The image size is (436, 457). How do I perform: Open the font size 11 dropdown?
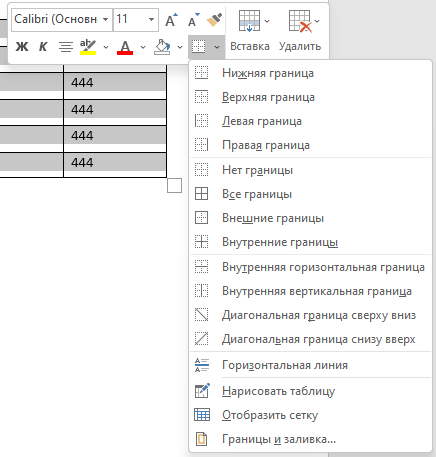[151, 20]
